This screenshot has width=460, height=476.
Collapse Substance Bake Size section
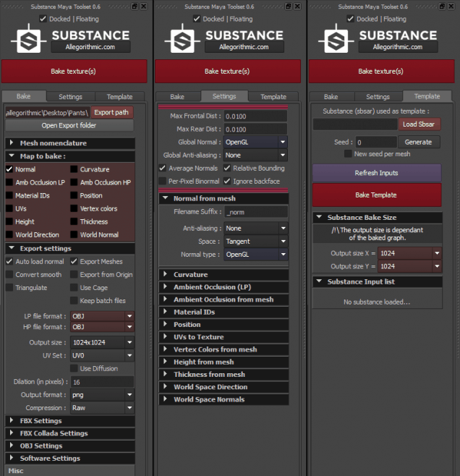click(x=377, y=217)
